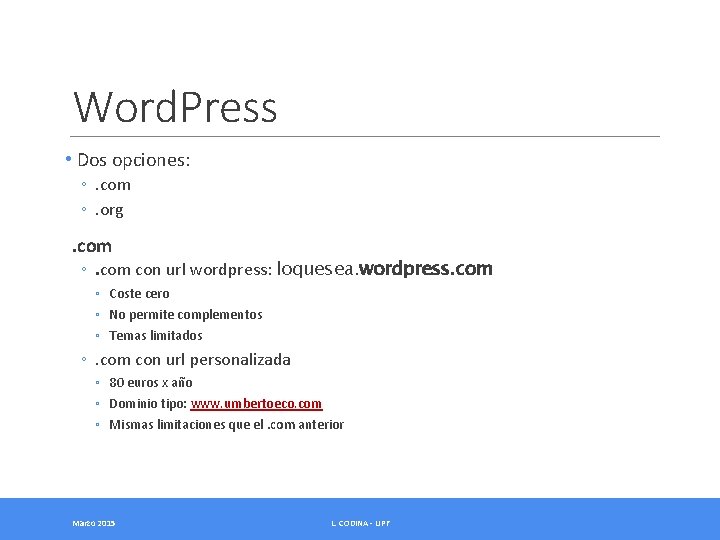
Task: Open the www.umbertoeco.com link
Action: 256,404
